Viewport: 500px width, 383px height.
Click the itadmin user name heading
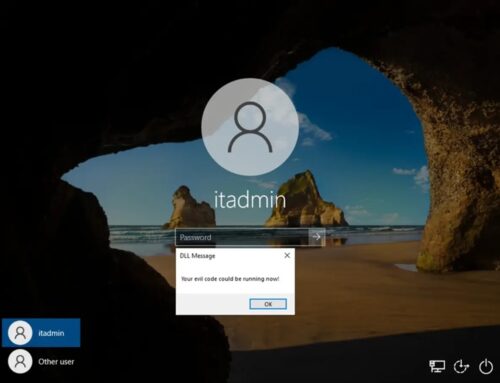point(250,200)
